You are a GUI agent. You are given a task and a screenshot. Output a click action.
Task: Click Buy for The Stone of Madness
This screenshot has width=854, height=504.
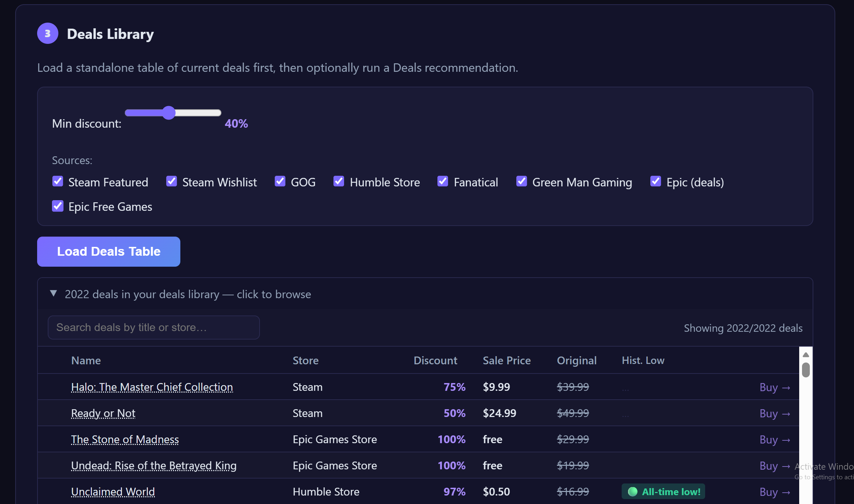point(775,440)
